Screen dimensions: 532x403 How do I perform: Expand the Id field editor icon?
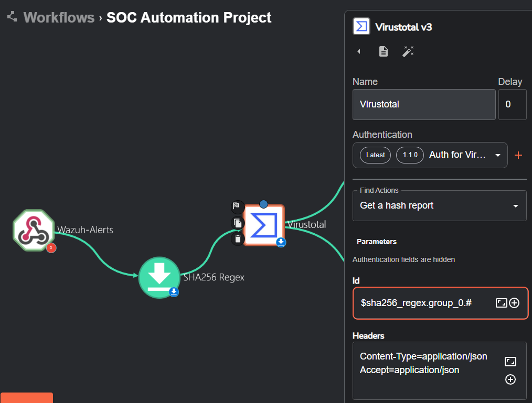coord(501,303)
